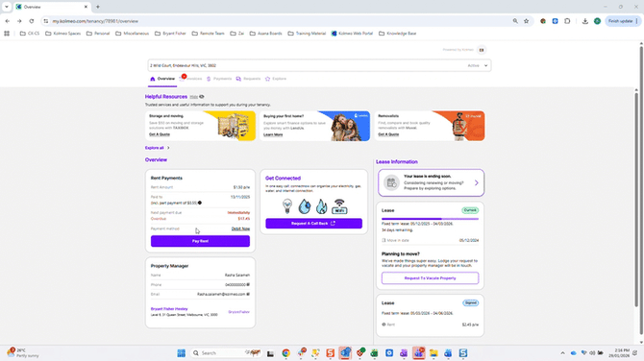Viewport: 644px width, 361px height.
Task: Click the taskbar Search box
Action: 226,353
